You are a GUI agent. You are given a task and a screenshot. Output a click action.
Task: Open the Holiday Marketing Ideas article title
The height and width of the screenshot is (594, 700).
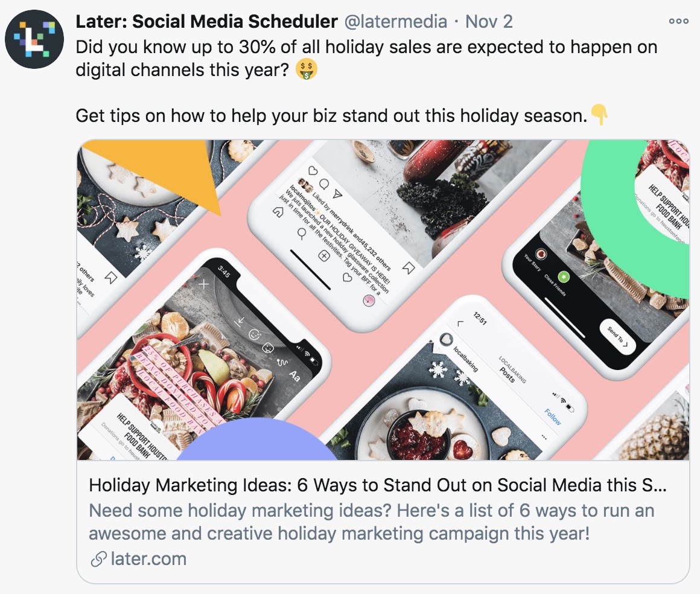pos(378,485)
